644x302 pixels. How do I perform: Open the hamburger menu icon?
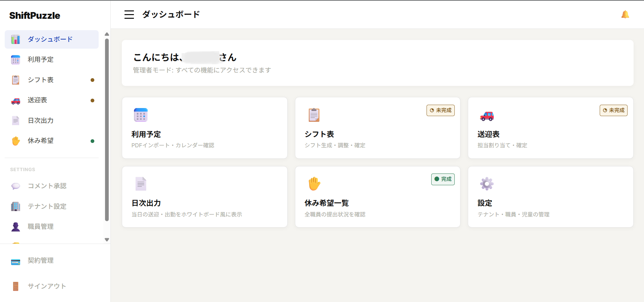129,14
